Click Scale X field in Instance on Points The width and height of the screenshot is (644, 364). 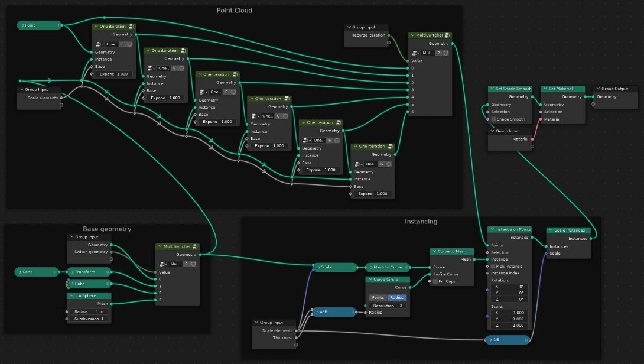(x=509, y=313)
